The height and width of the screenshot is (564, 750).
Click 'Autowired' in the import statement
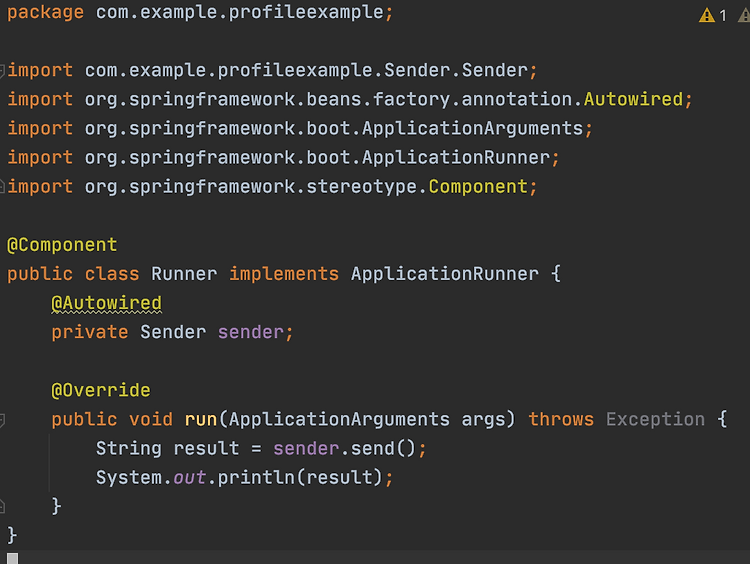633,100
